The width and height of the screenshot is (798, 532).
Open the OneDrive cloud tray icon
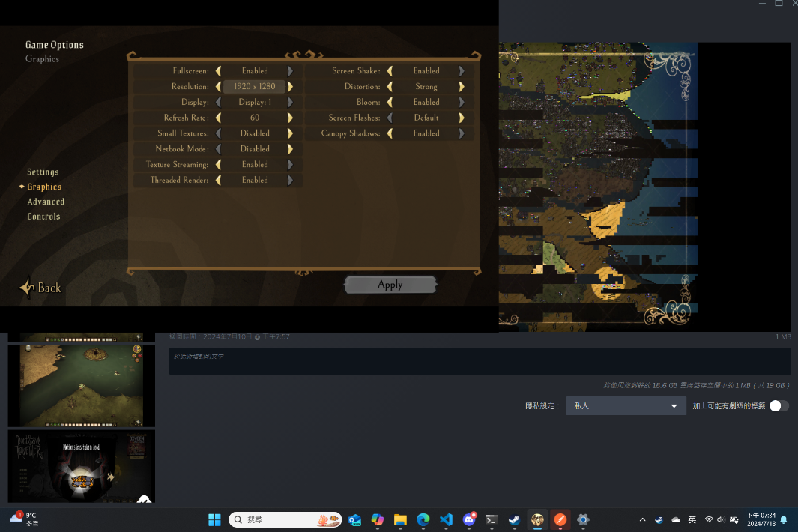(676, 520)
